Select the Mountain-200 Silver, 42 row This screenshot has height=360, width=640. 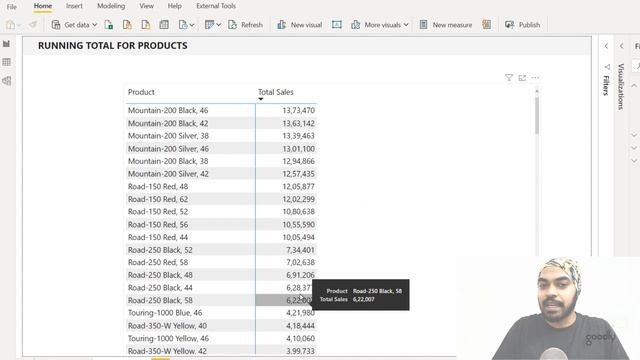click(x=221, y=174)
